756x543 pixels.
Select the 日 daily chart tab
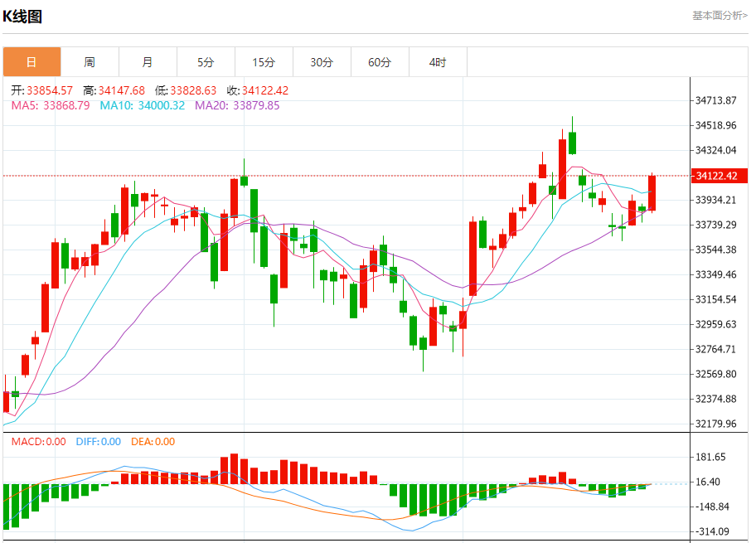pyautogui.click(x=31, y=61)
